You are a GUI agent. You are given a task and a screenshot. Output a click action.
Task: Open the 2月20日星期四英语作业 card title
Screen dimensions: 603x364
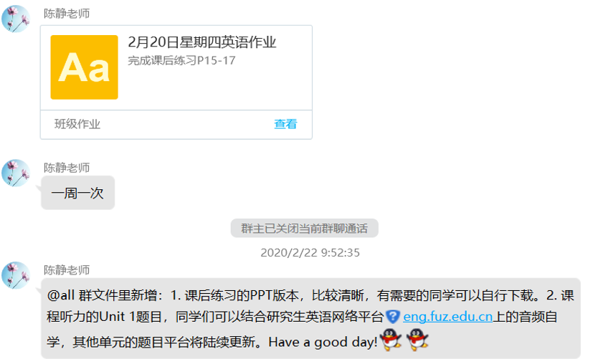pyautogui.click(x=202, y=42)
